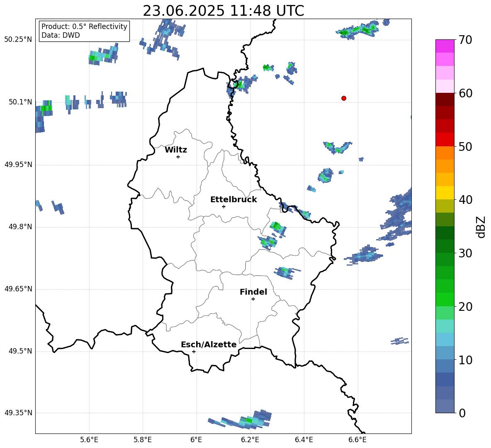Viewport: 491px width, 448px height.
Task: Click the 70 tick on the colorbar
Action: click(x=465, y=40)
